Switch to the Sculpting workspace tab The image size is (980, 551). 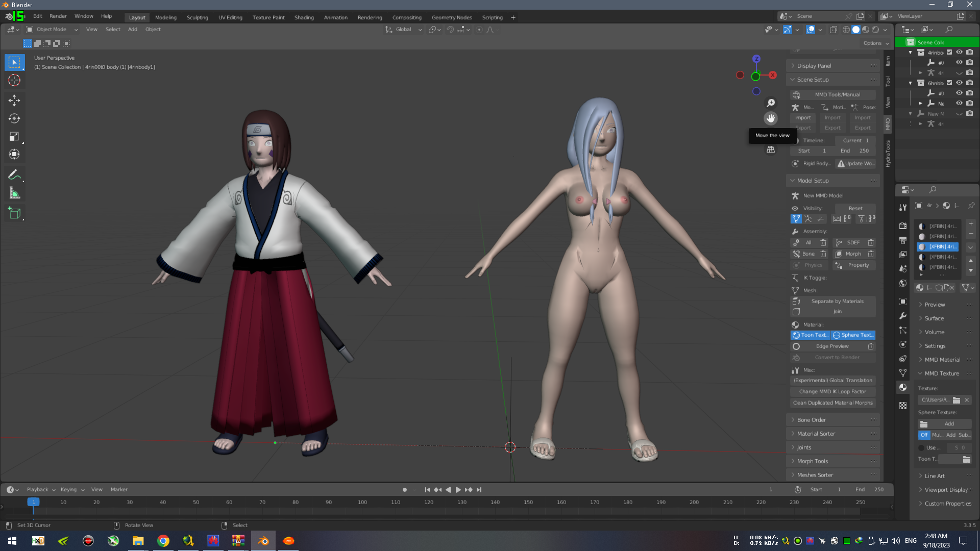(198, 17)
